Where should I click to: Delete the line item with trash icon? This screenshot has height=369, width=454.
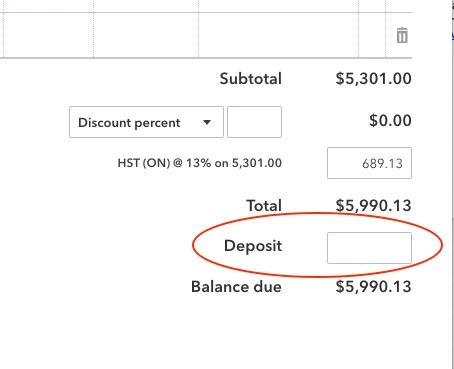point(402,35)
